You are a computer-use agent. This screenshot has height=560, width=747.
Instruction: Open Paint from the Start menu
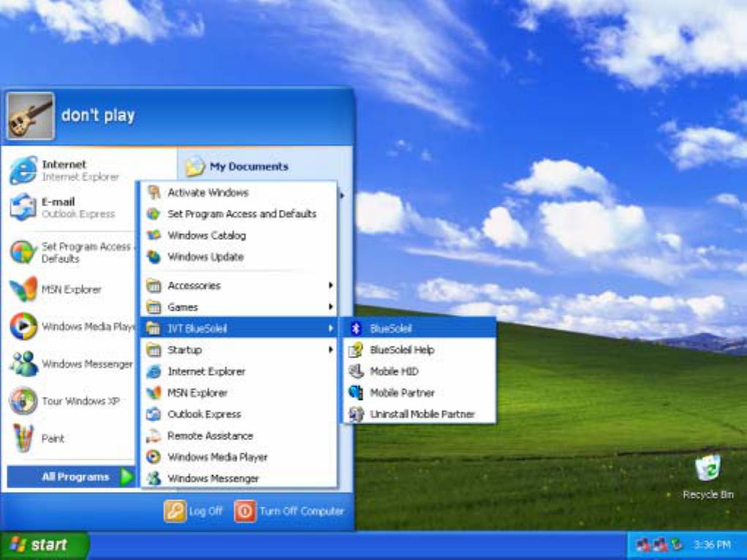tap(72, 438)
